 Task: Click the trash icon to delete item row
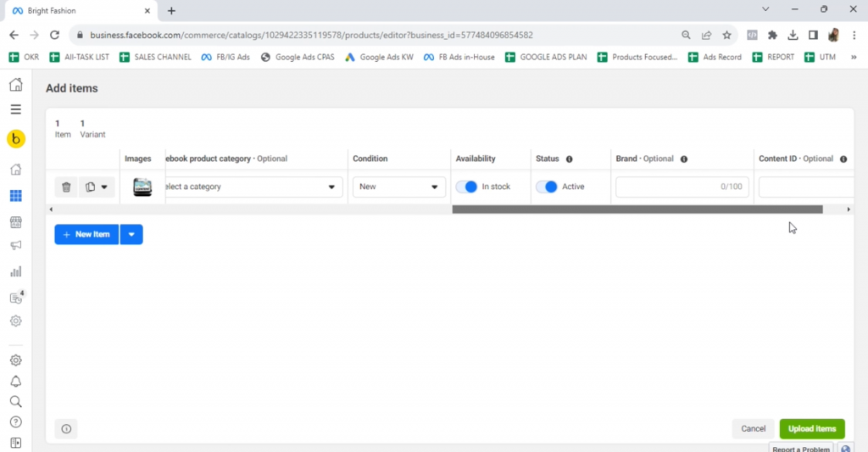click(x=66, y=187)
